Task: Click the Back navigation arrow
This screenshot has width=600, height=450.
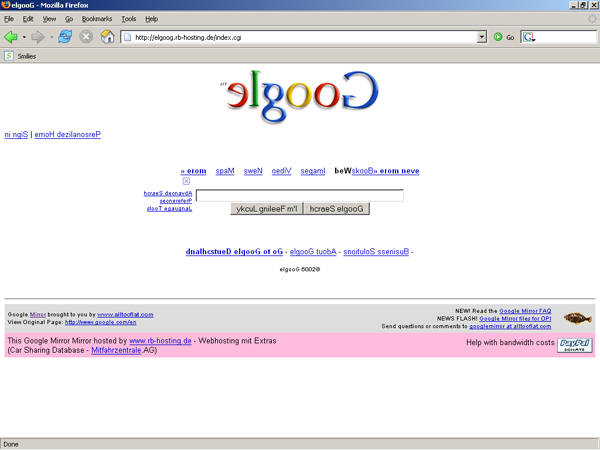Action: tap(11, 37)
